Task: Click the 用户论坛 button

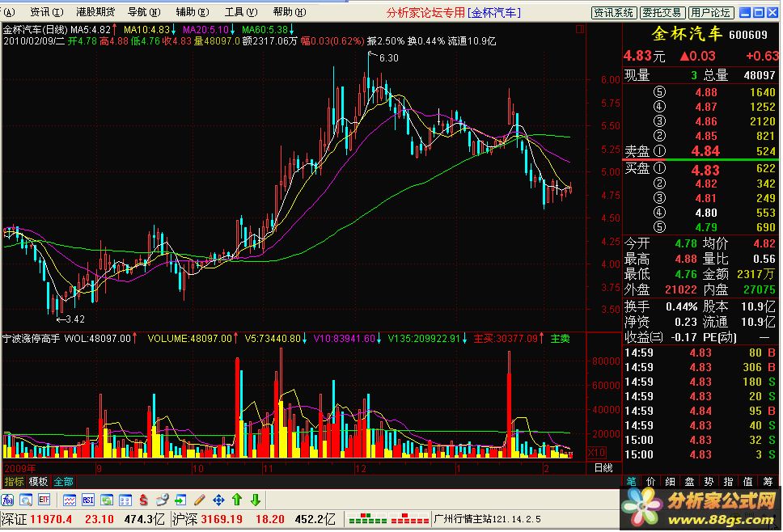Action: (x=710, y=13)
